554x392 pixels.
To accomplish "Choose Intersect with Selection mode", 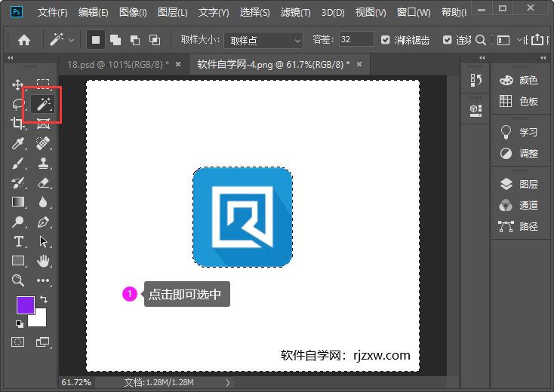I will click(155, 40).
